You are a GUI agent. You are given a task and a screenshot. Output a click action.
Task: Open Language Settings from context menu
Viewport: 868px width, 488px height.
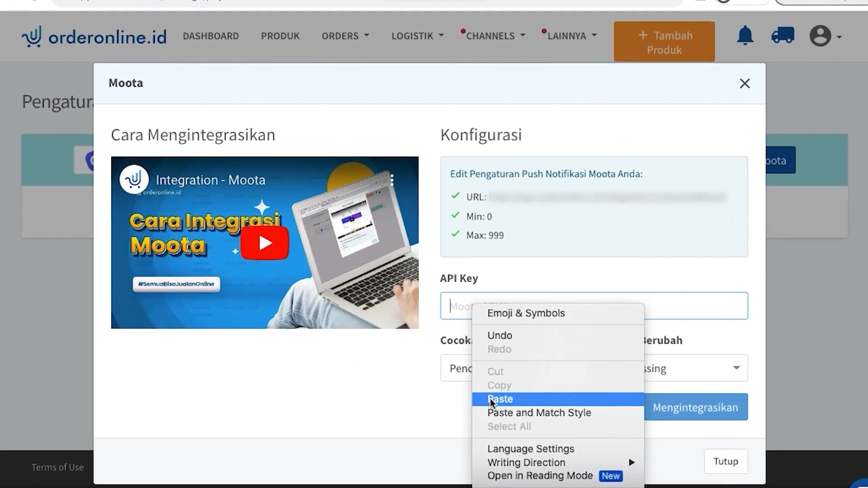click(558, 449)
